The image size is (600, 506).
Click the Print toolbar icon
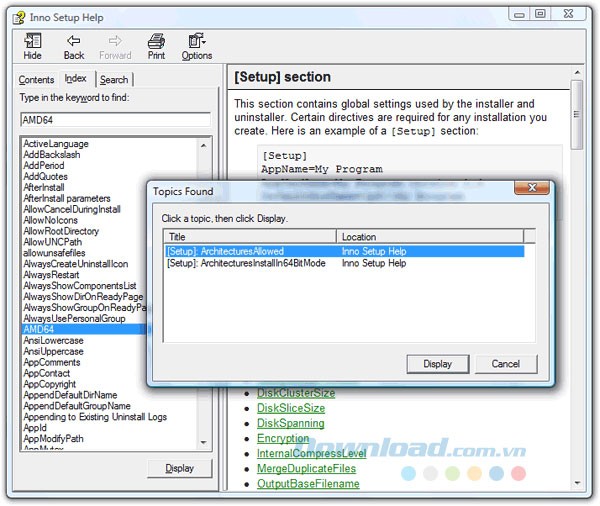pos(156,42)
